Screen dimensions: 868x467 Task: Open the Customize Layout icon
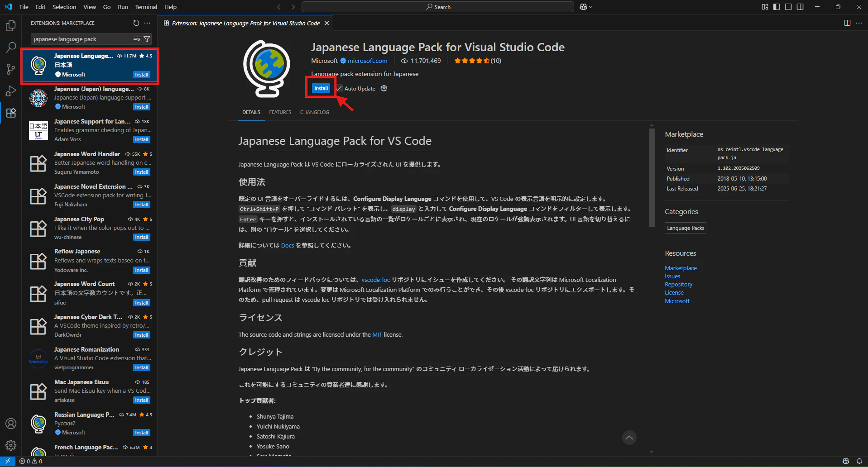tap(765, 7)
